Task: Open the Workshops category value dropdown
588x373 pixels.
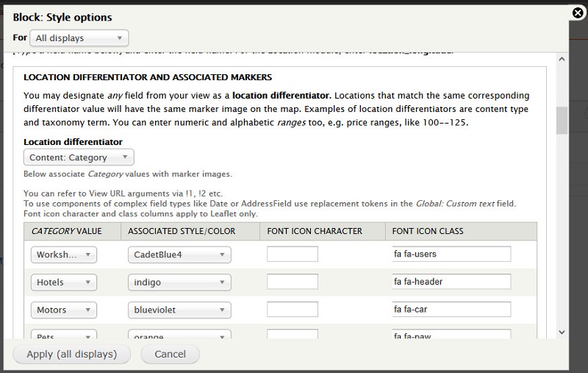Action: 64,255
